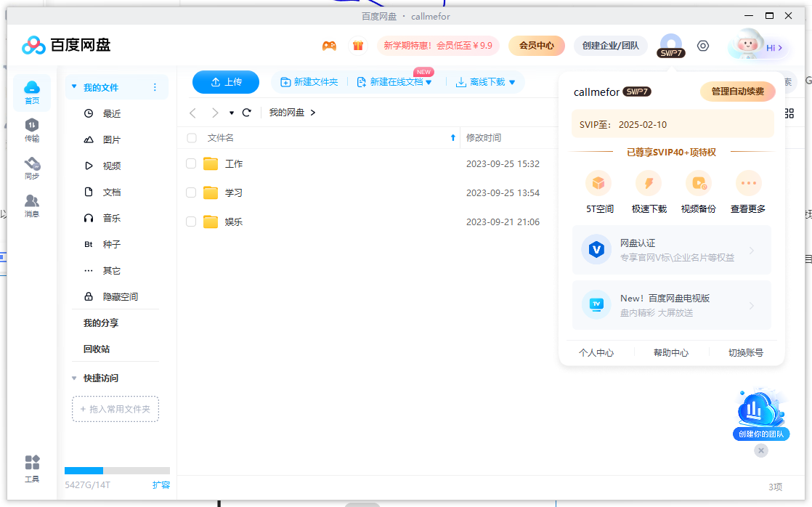Expand the 百度网盘电视版 card
The width and height of the screenshot is (812, 507).
pyautogui.click(x=672, y=305)
